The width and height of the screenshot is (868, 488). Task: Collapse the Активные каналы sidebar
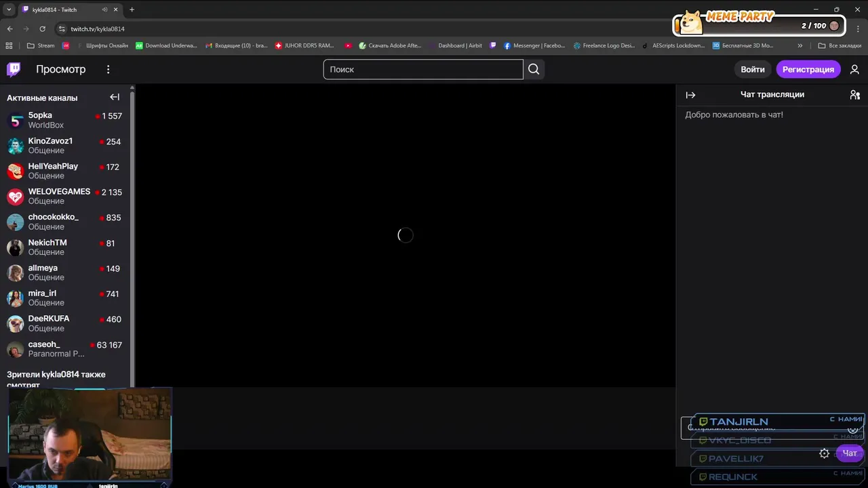pyautogui.click(x=115, y=97)
